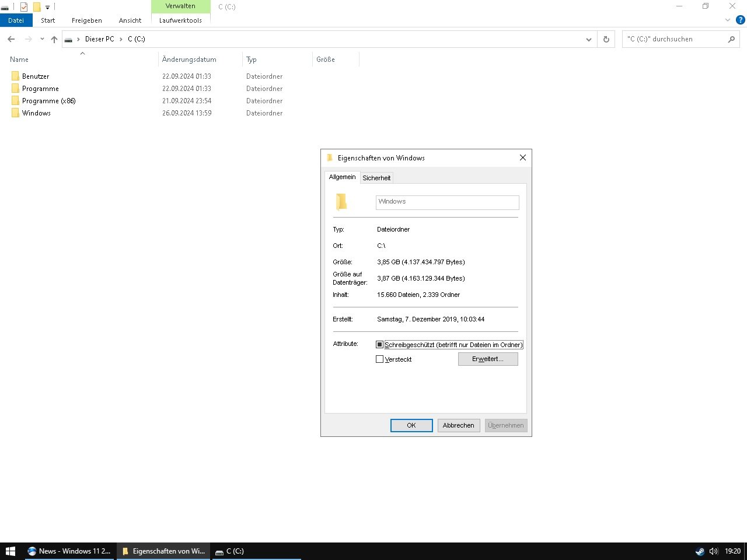Switch to the Start ribbon tab

click(x=48, y=20)
